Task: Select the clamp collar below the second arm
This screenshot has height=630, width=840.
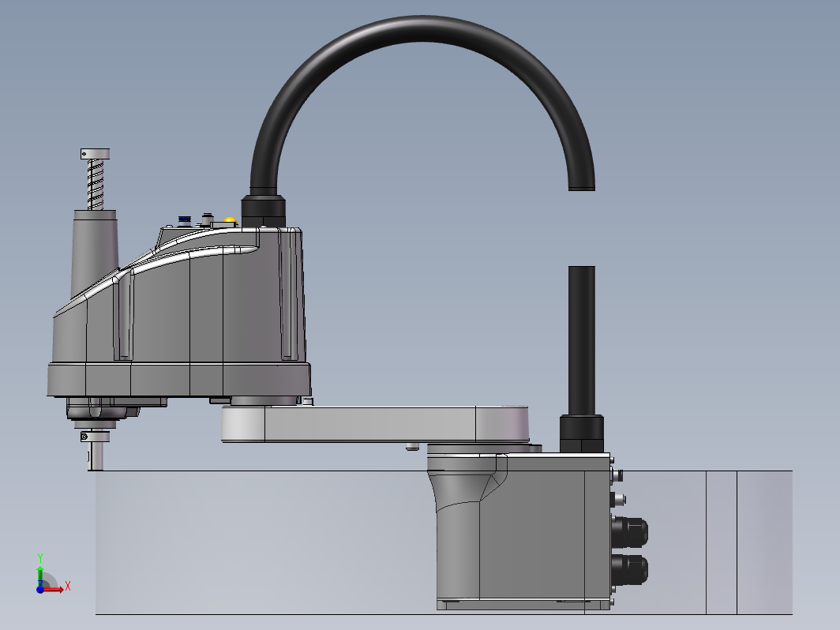Action: tap(95, 437)
